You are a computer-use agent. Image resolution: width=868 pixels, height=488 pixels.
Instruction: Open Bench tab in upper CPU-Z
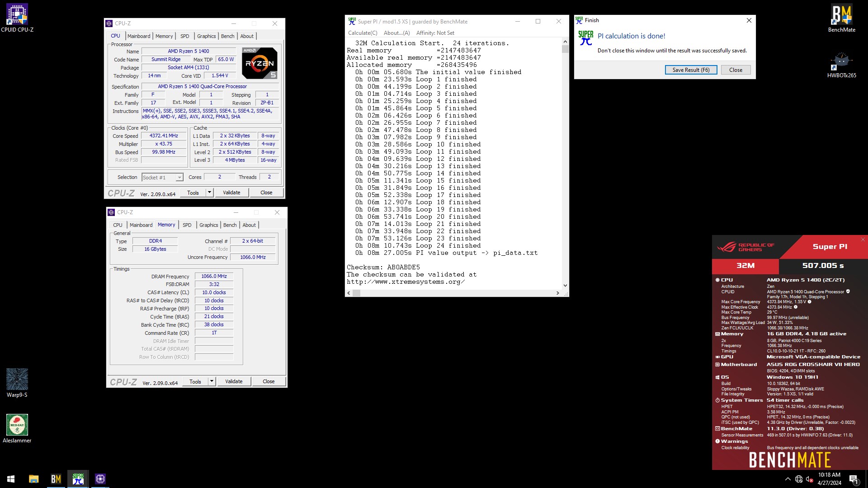[228, 36]
